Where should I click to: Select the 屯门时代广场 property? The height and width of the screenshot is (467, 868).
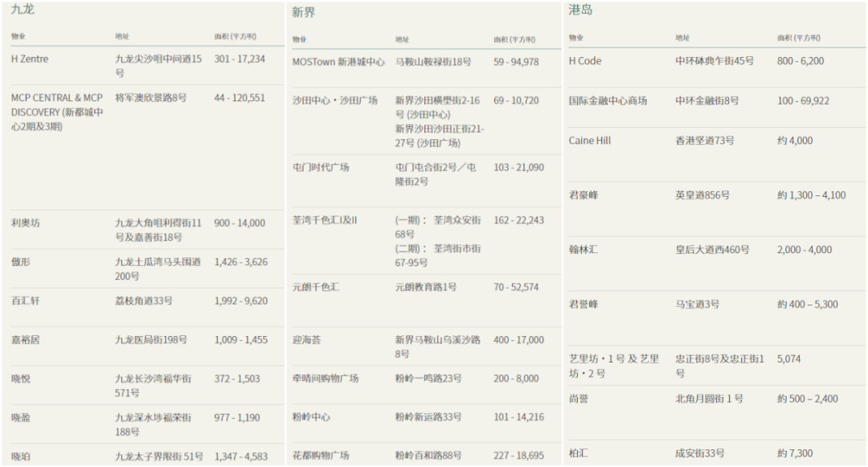321,167
